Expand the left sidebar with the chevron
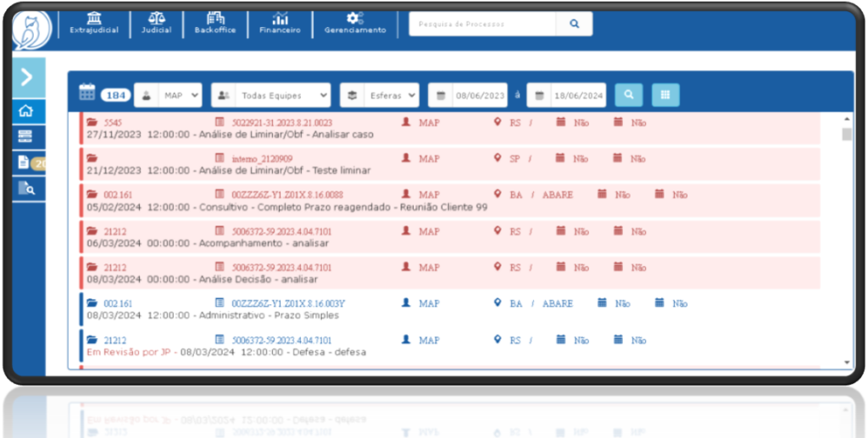 [x=27, y=77]
